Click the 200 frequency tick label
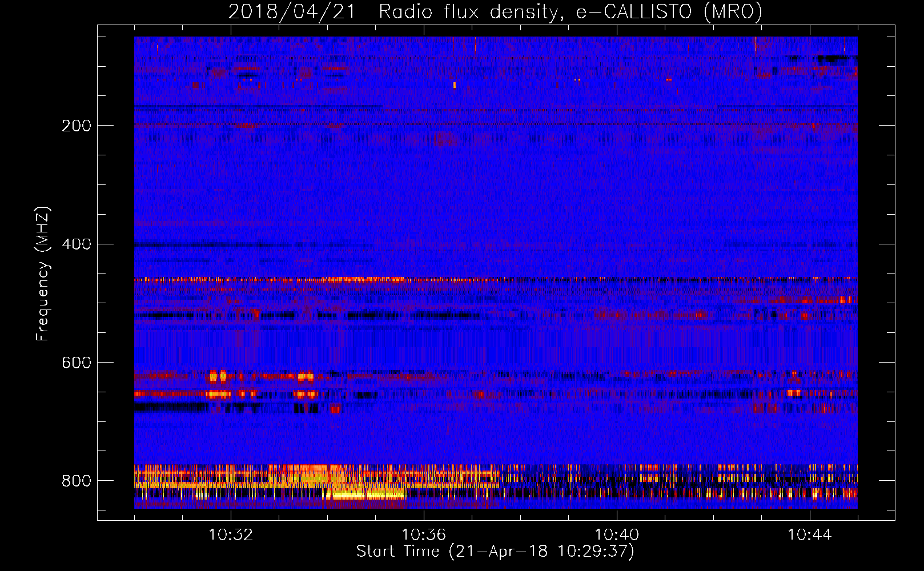Image resolution: width=924 pixels, height=571 pixels. tap(77, 126)
